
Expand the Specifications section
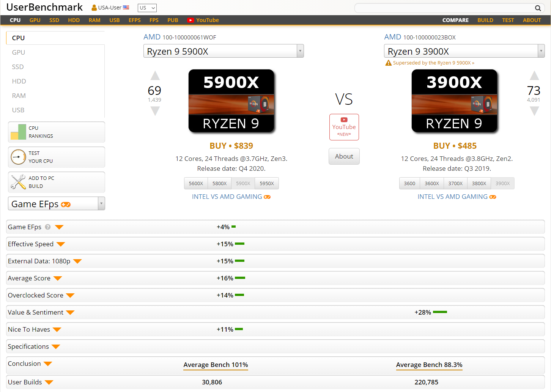56,346
